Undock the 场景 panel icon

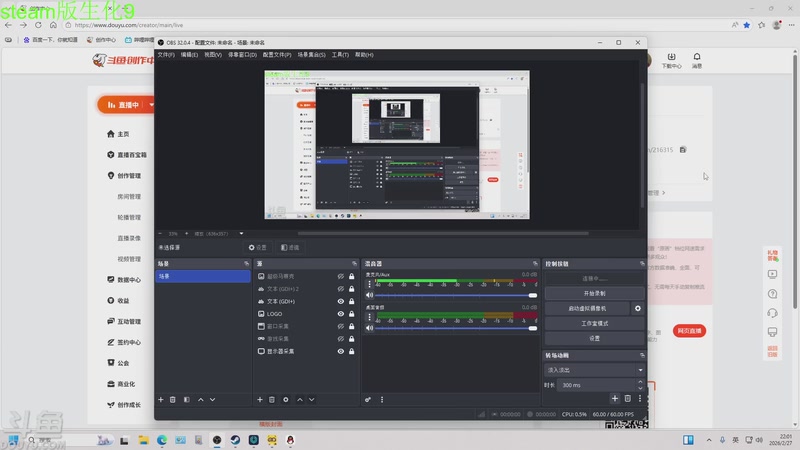(246, 263)
